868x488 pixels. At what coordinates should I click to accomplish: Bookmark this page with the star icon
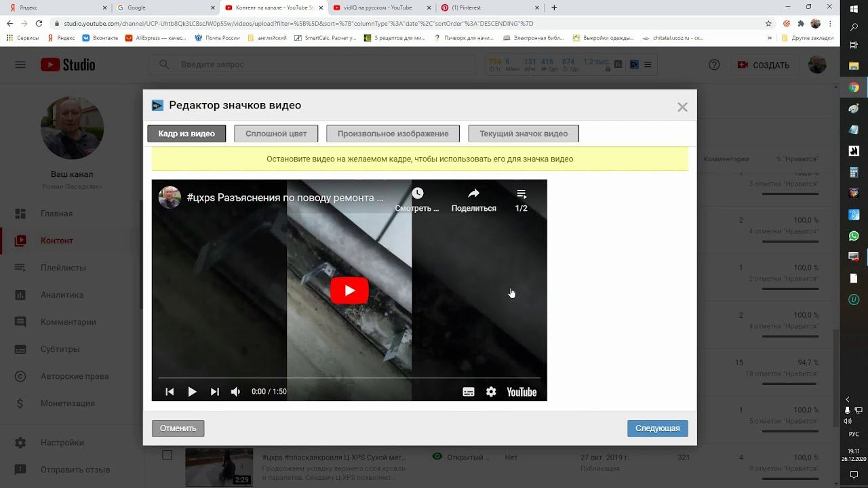(x=768, y=24)
